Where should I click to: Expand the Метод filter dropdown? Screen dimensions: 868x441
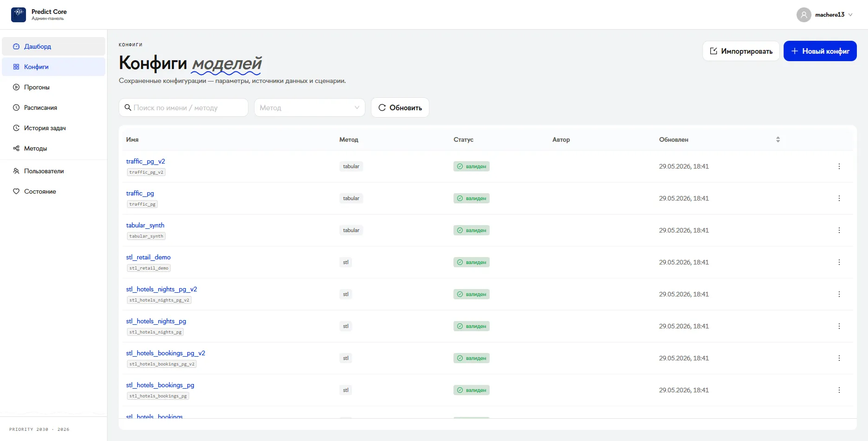310,107
